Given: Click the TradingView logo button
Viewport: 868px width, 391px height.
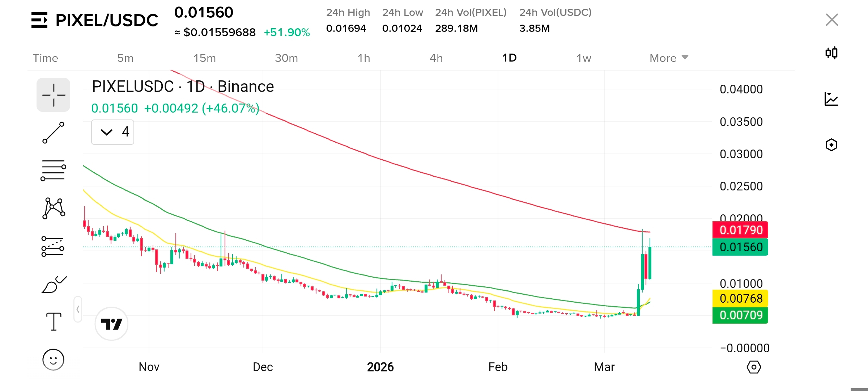Looking at the screenshot, I should (111, 324).
